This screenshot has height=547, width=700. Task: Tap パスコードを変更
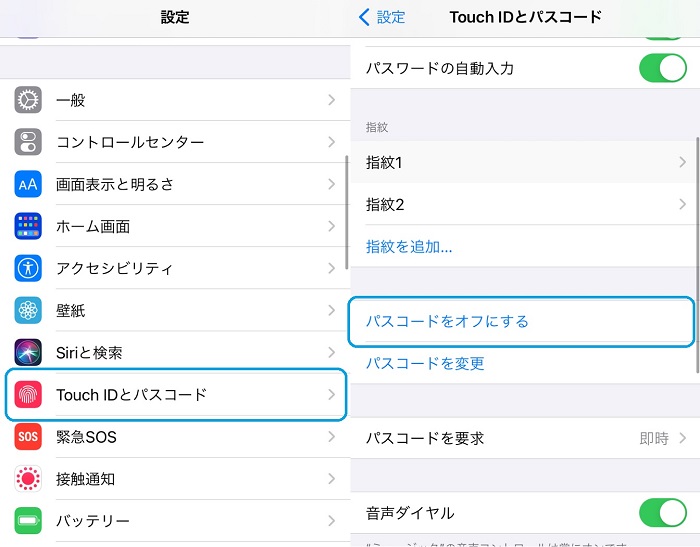tap(425, 363)
